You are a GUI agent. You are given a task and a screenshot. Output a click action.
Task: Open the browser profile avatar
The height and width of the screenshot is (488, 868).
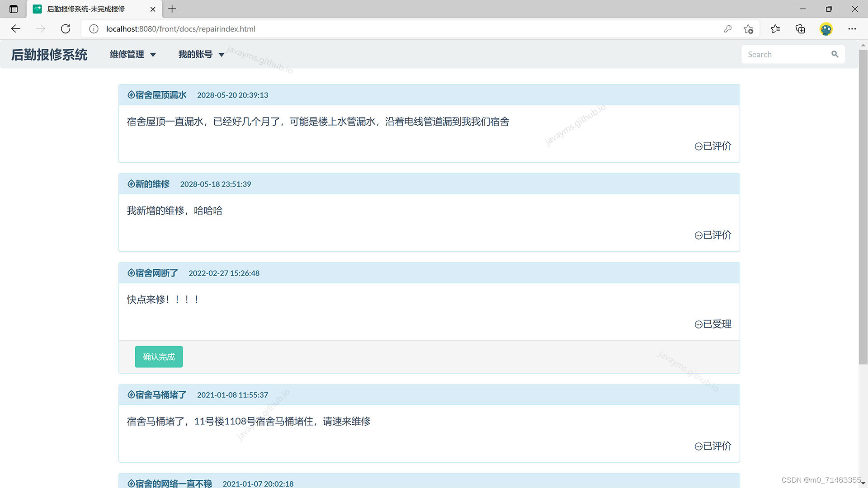point(826,29)
